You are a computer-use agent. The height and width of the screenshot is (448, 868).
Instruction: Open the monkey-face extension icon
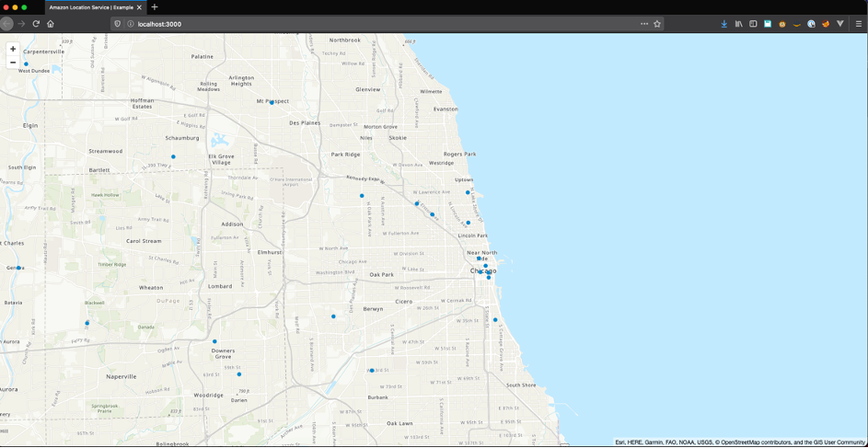pyautogui.click(x=782, y=24)
